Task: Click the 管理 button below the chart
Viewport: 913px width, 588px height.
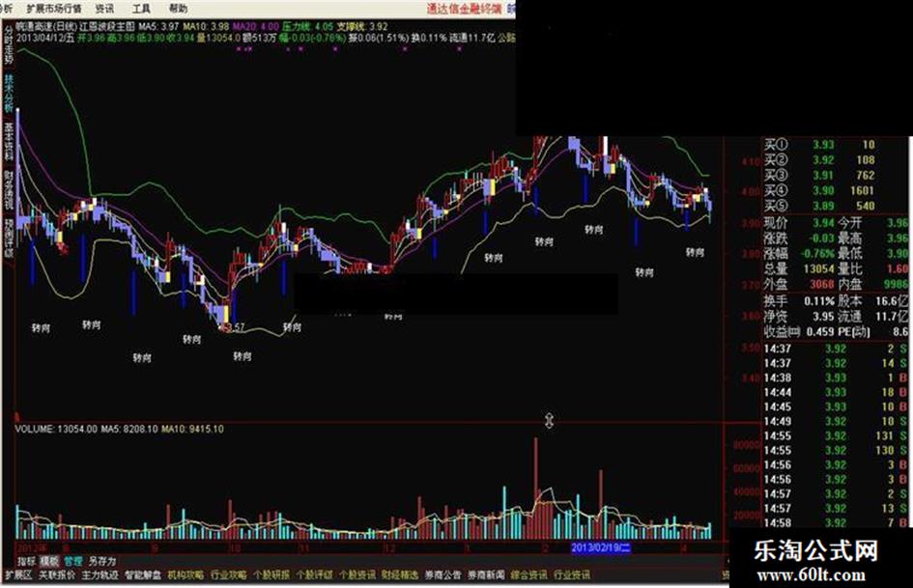Action: (73, 561)
